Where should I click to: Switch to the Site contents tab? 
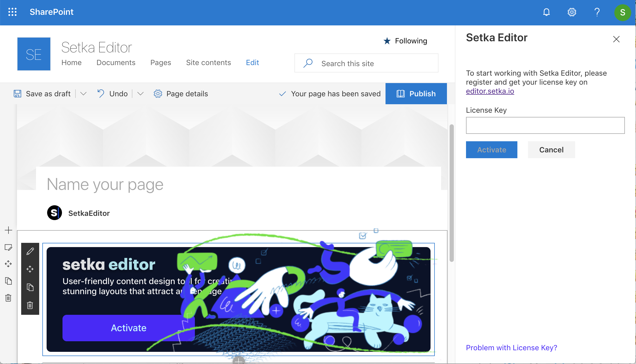click(209, 63)
